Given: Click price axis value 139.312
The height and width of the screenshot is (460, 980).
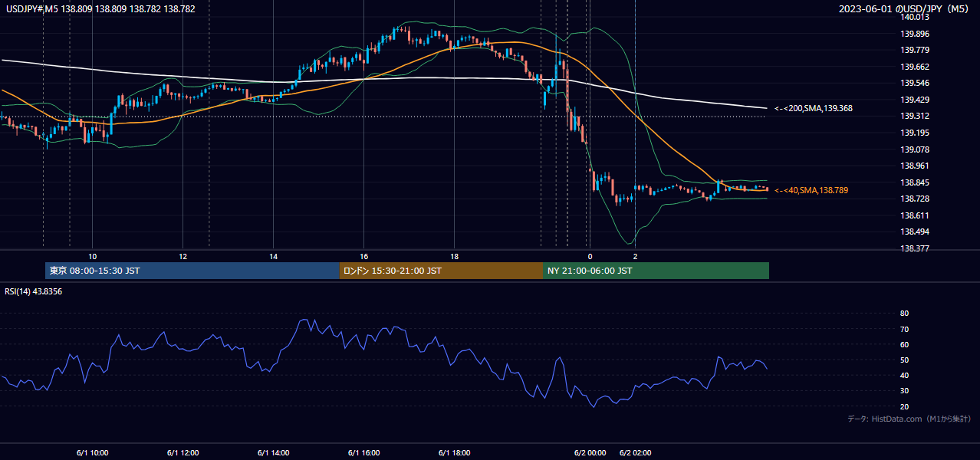Looking at the screenshot, I should [916, 117].
